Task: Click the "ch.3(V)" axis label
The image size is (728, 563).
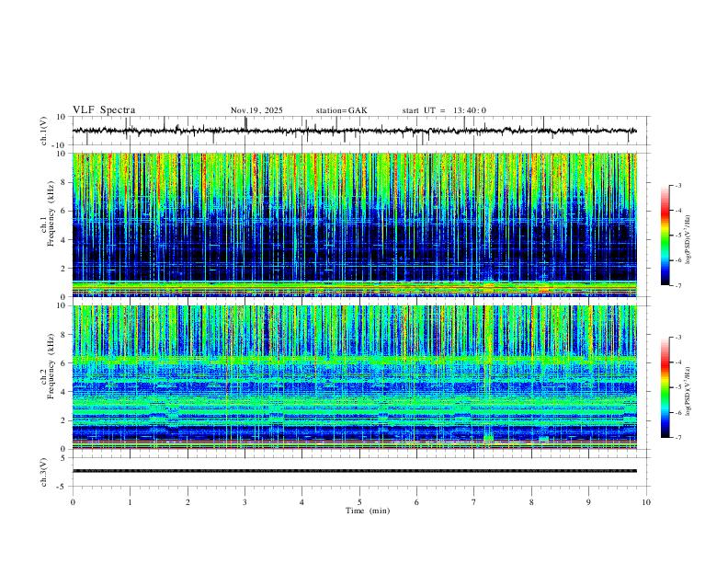Action: click(44, 472)
